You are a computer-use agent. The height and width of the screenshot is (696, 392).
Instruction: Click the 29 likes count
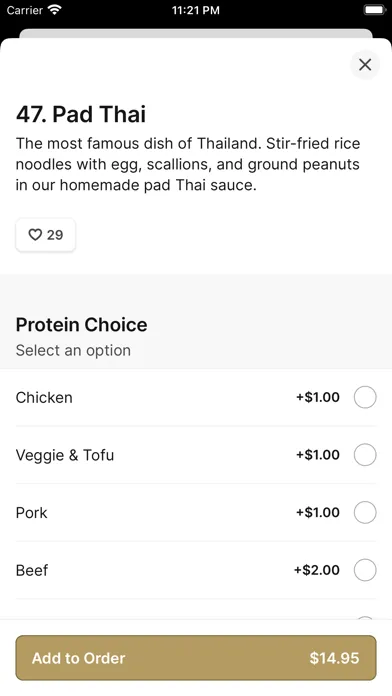click(55, 235)
